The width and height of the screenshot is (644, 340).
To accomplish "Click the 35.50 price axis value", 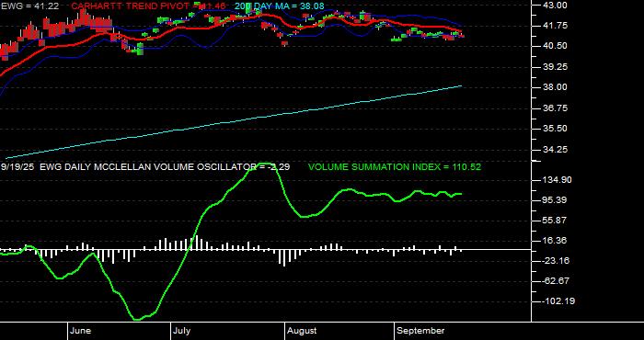I will point(555,129).
